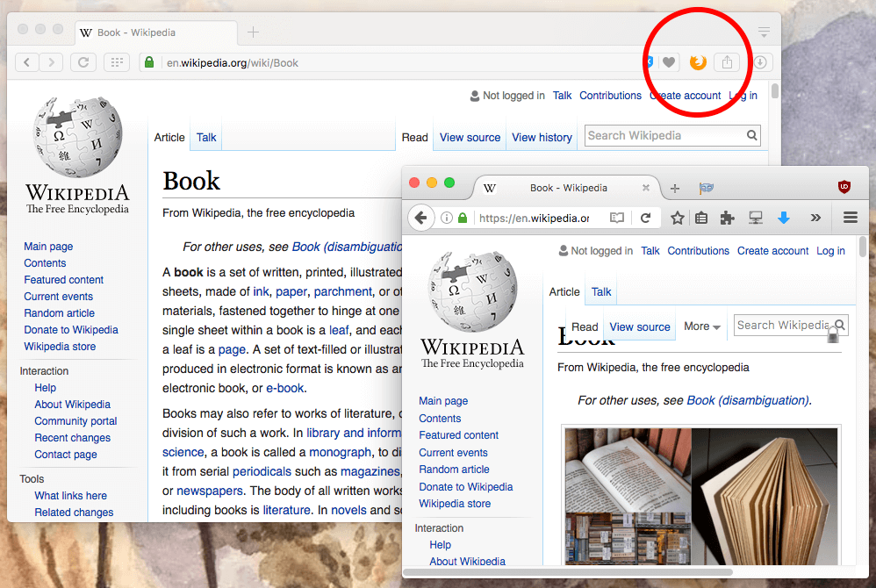Open Talk user link in Opera header
This screenshot has width=876, height=588.
pos(562,96)
